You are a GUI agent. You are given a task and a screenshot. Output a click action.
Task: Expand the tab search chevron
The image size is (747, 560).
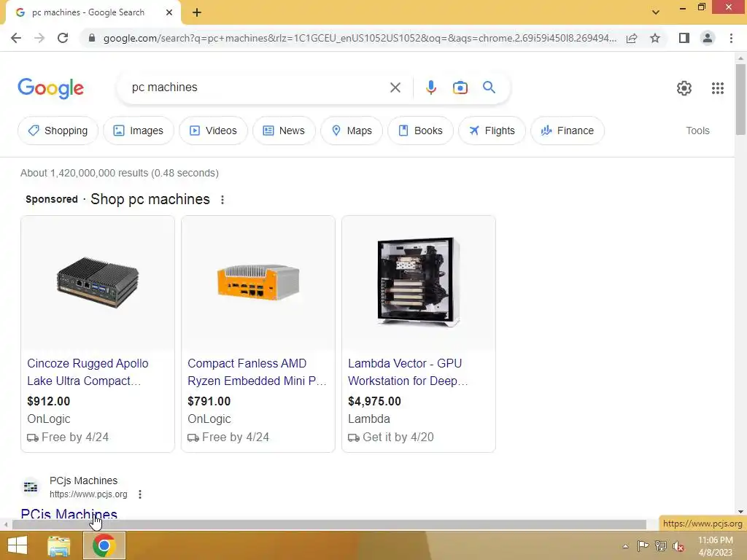(656, 12)
